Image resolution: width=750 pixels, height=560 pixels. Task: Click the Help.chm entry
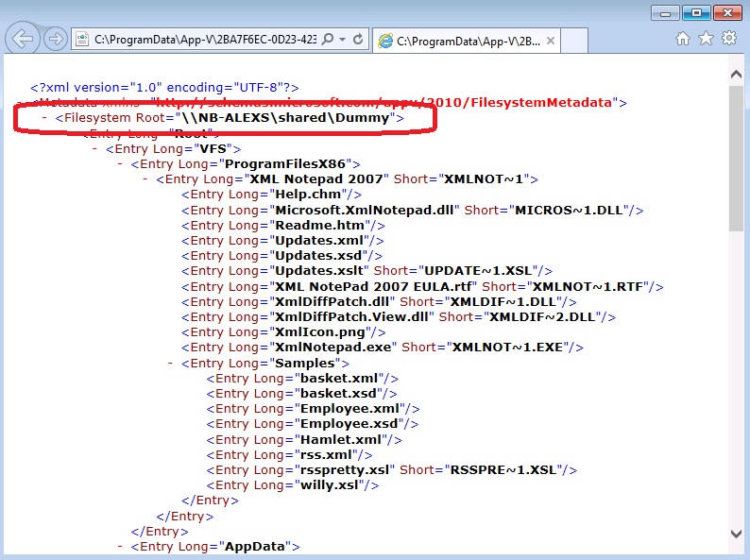point(271,195)
